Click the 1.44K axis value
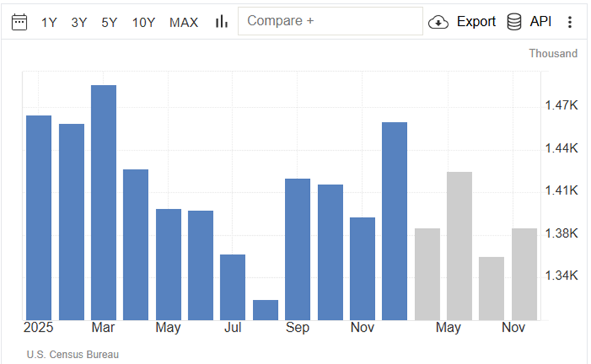Image resolution: width=591 pixels, height=364 pixels. pos(561,148)
